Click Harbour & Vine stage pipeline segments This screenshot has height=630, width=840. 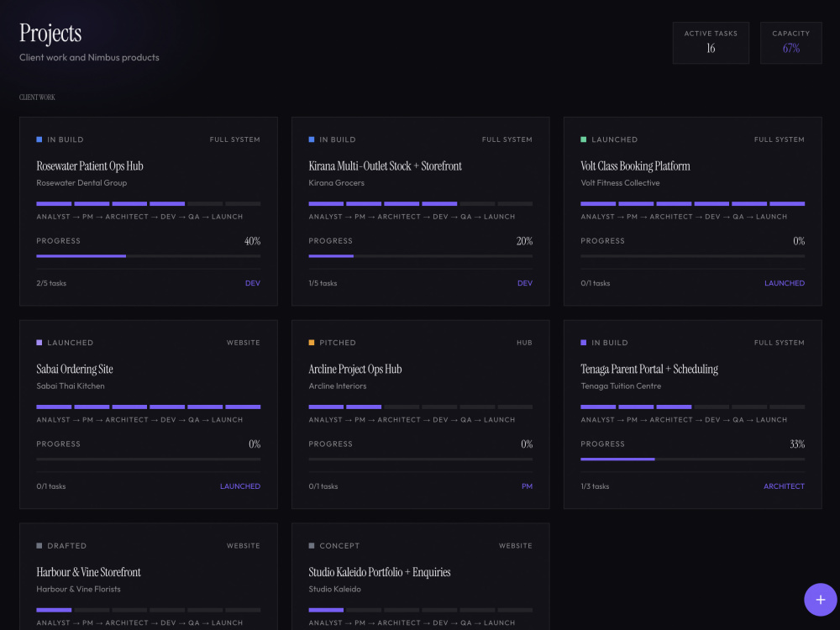click(x=149, y=610)
